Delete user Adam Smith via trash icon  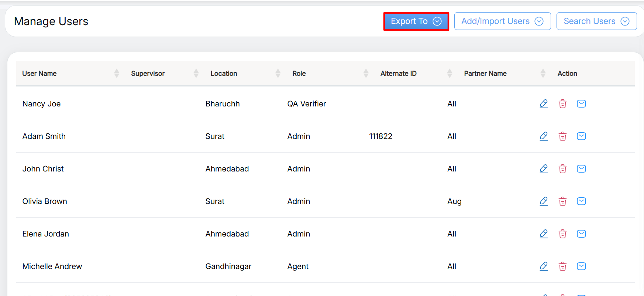[x=562, y=136]
